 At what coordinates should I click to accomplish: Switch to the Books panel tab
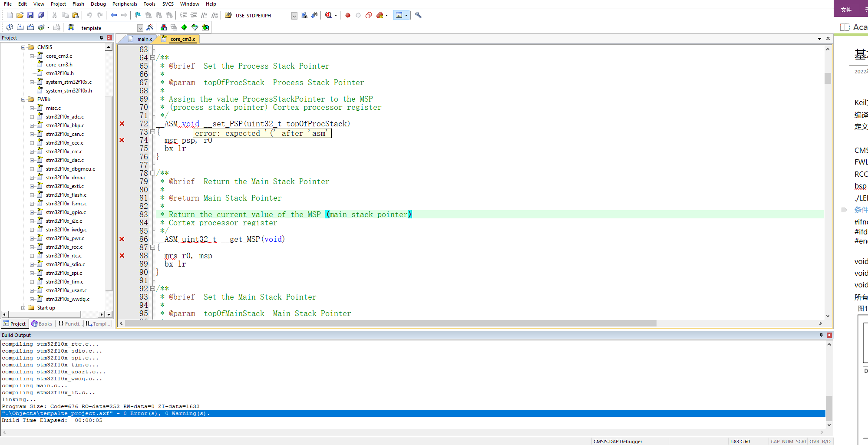tap(42, 324)
